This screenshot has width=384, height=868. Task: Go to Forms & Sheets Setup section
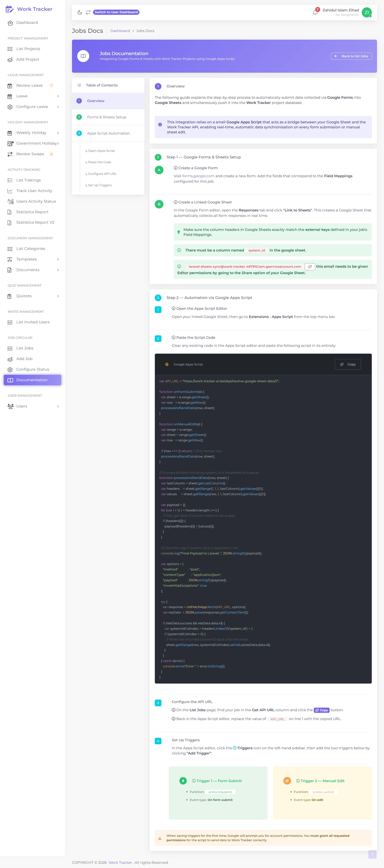pos(108,117)
